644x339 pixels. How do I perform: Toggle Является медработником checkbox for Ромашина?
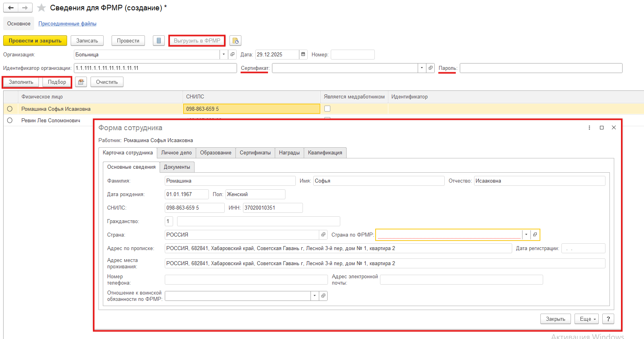point(327,108)
